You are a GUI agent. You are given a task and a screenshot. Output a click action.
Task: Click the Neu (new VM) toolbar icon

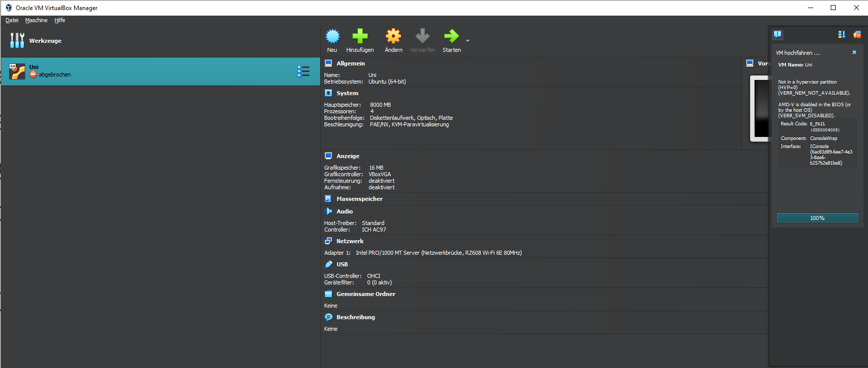pyautogui.click(x=332, y=36)
